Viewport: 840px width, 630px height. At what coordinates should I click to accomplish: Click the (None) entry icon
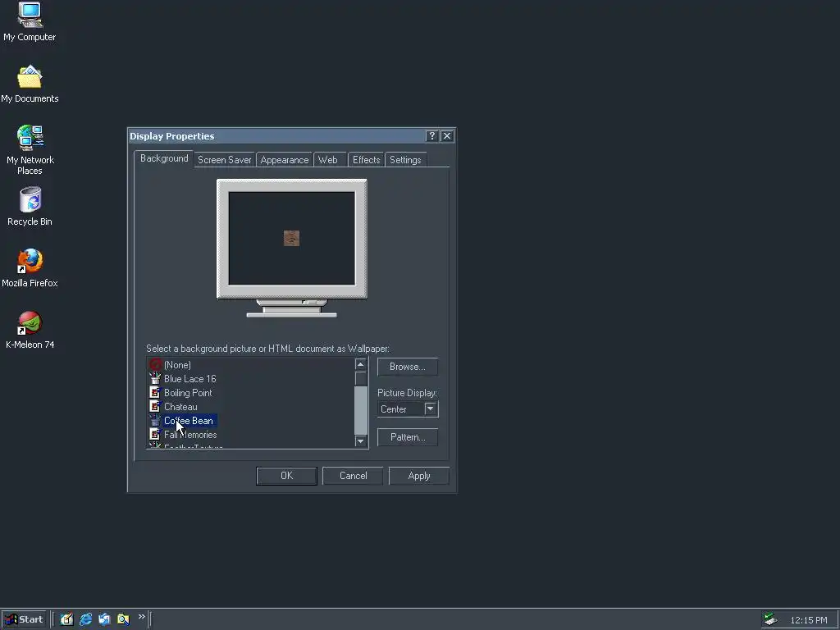tap(155, 365)
